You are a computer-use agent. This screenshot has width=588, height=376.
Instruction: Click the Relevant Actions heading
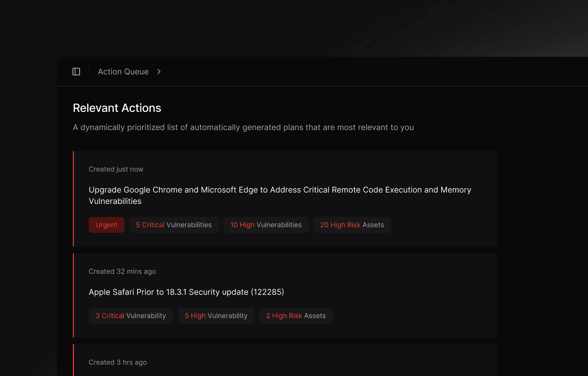(x=117, y=108)
